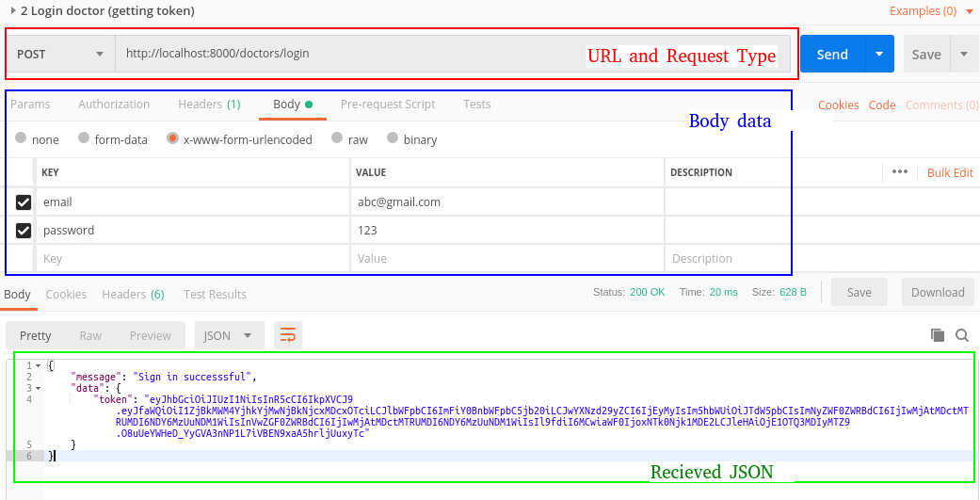Open Send button dropdown arrow
This screenshot has width=980, height=500.
[x=879, y=55]
